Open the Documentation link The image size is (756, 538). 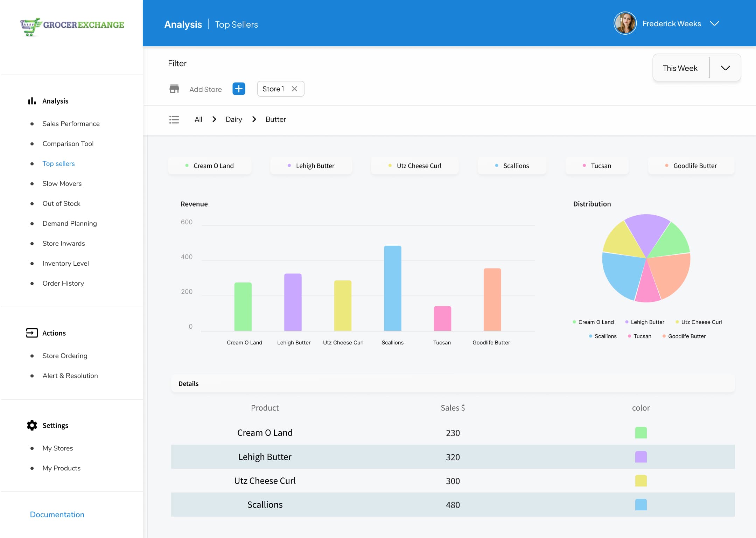57,515
